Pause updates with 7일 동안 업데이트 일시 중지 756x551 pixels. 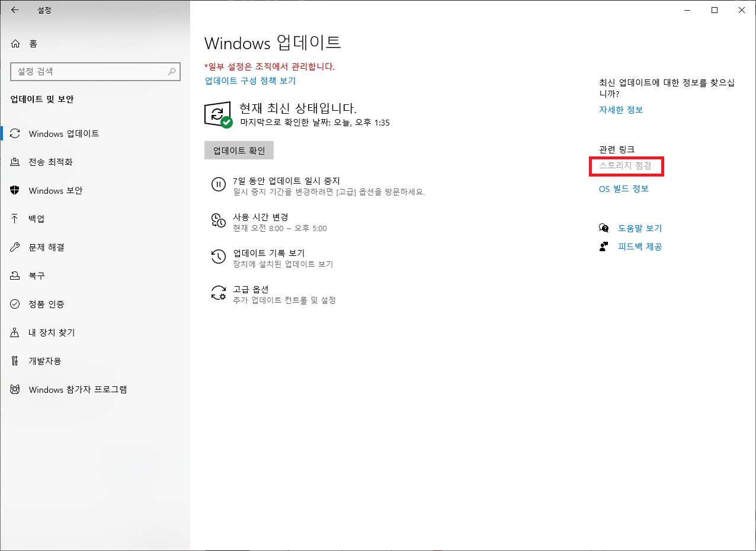tap(286, 181)
